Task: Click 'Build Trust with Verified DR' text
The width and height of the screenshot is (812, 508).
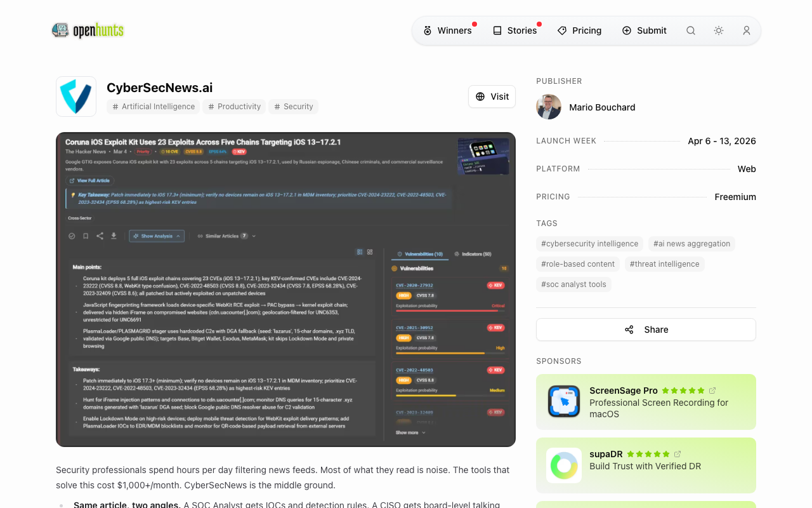Action: click(x=645, y=466)
